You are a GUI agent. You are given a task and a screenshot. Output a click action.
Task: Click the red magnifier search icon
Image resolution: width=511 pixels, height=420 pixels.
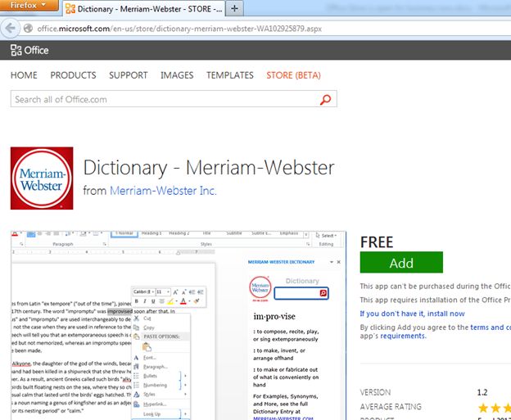[325, 99]
